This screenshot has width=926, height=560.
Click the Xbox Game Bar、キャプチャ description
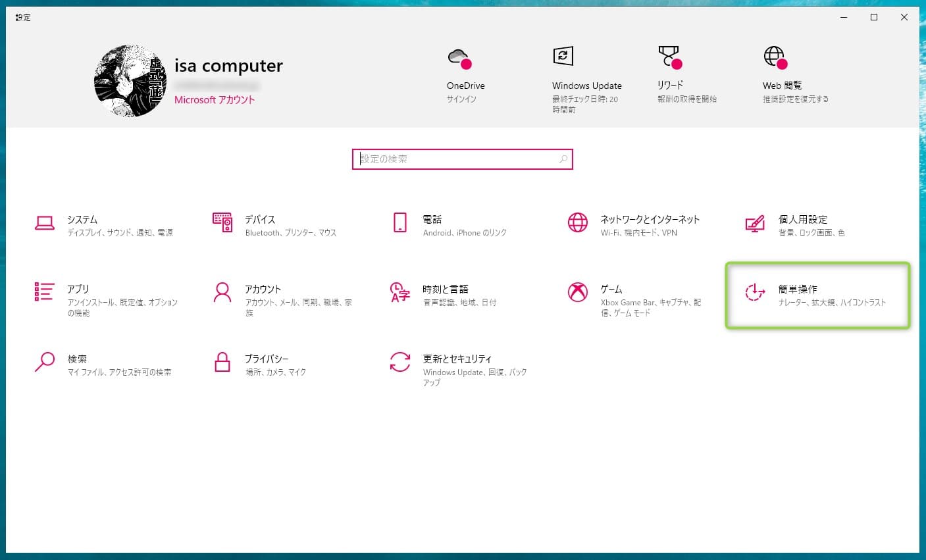tap(651, 308)
